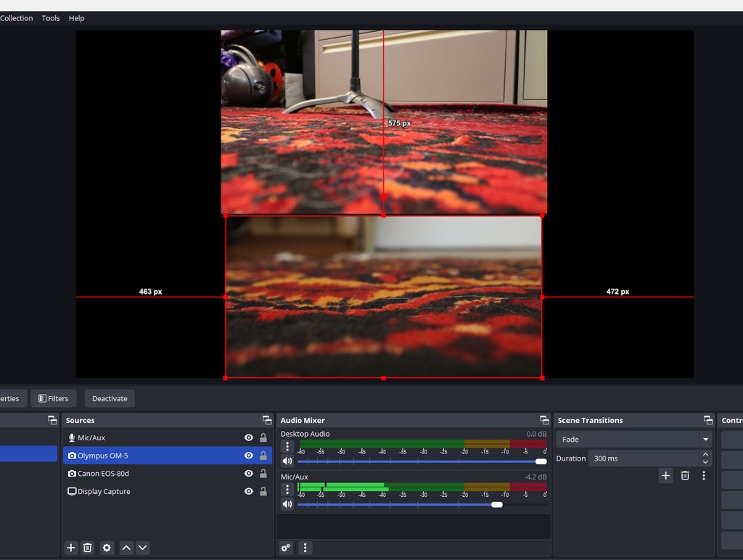This screenshot has width=743, height=560.
Task: Move selected source down in the list
Action: (x=143, y=548)
